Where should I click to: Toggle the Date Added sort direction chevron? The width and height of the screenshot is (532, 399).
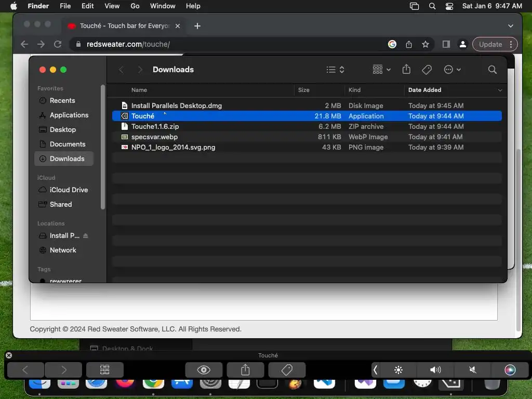pos(500,90)
